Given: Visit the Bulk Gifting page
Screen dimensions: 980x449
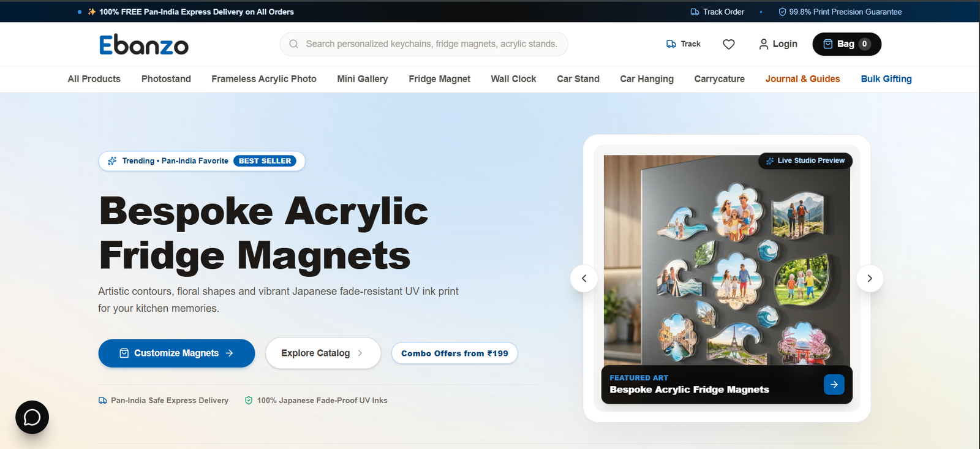Looking at the screenshot, I should 886,79.
